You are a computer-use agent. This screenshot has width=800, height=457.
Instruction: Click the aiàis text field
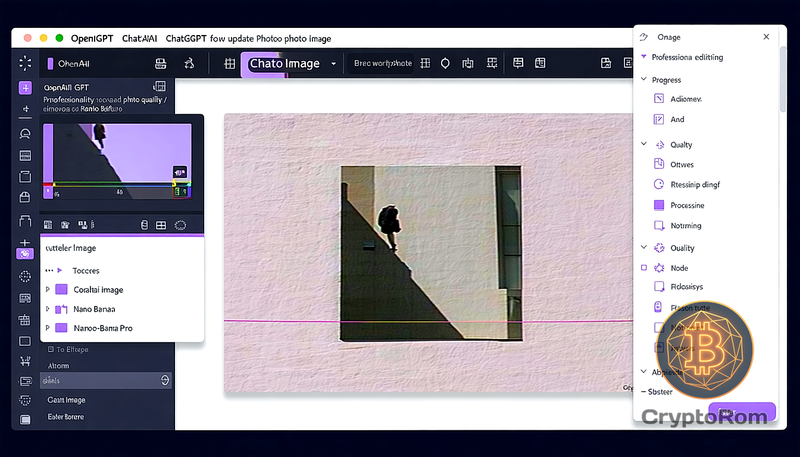pyautogui.click(x=106, y=380)
